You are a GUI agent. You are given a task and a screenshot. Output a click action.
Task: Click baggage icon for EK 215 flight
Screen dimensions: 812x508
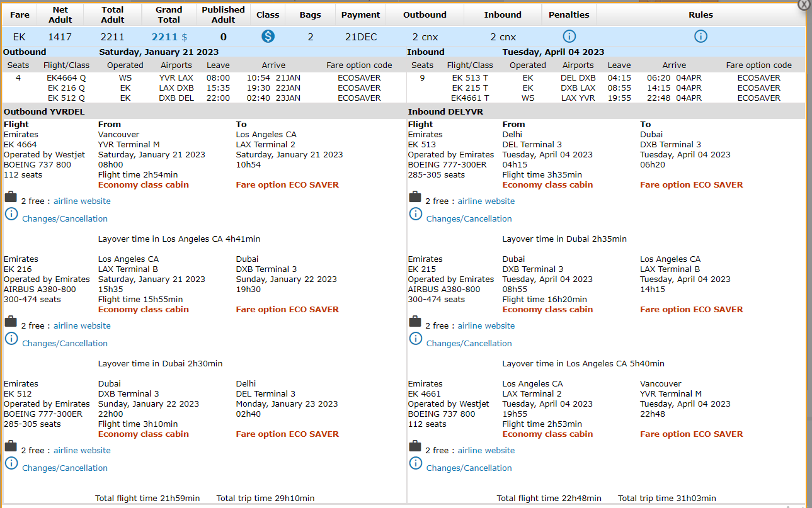coord(415,322)
